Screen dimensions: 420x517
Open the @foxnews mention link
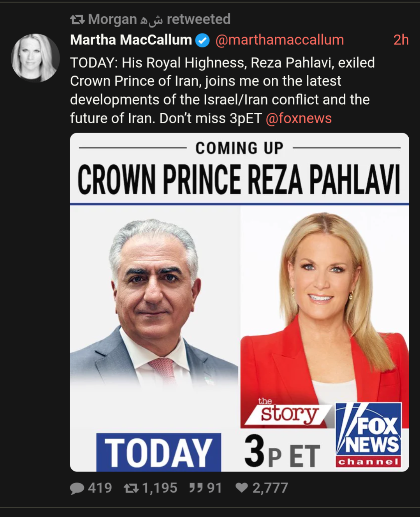tap(299, 118)
